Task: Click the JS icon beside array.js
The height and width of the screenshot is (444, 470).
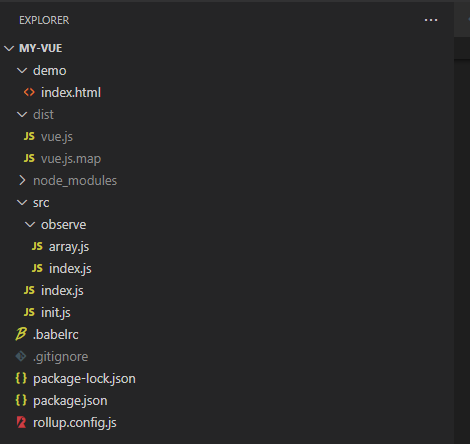Action: 37,246
